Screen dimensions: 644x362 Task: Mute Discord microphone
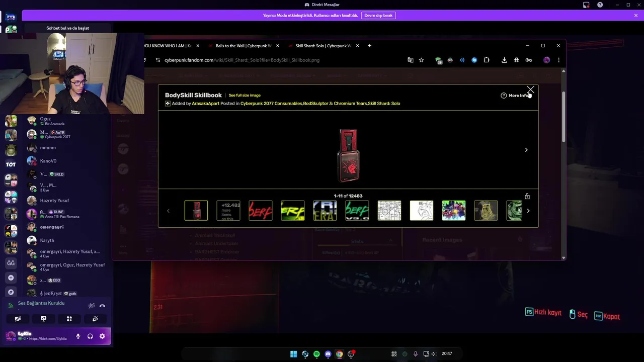(x=78, y=336)
